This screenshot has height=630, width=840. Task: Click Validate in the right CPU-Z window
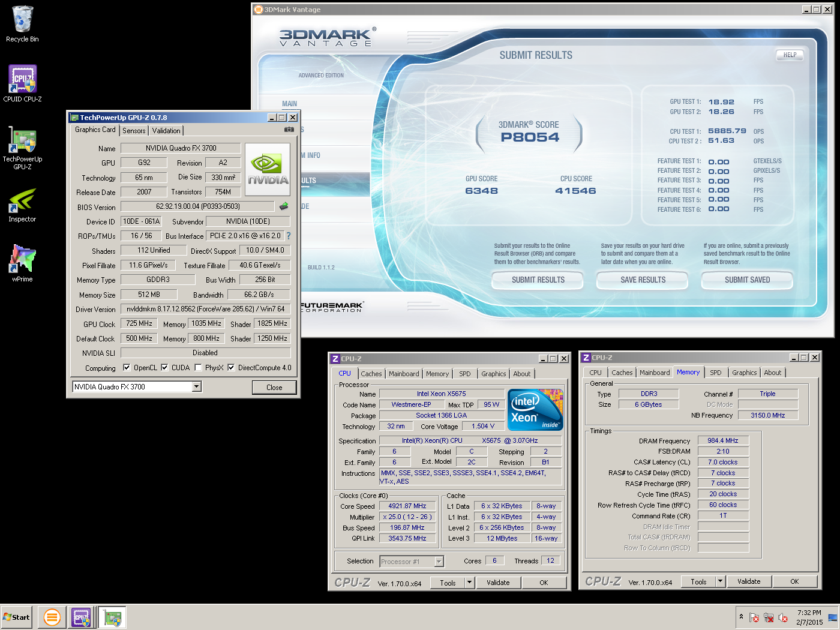pos(749,581)
